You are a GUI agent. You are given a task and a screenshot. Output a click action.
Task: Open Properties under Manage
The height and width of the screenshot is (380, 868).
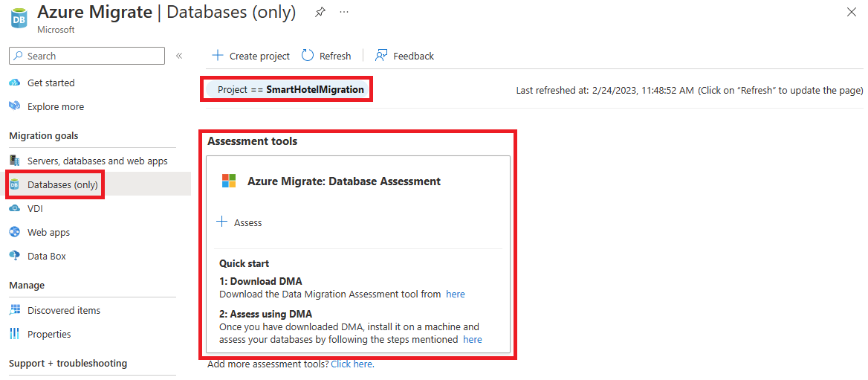[49, 334]
